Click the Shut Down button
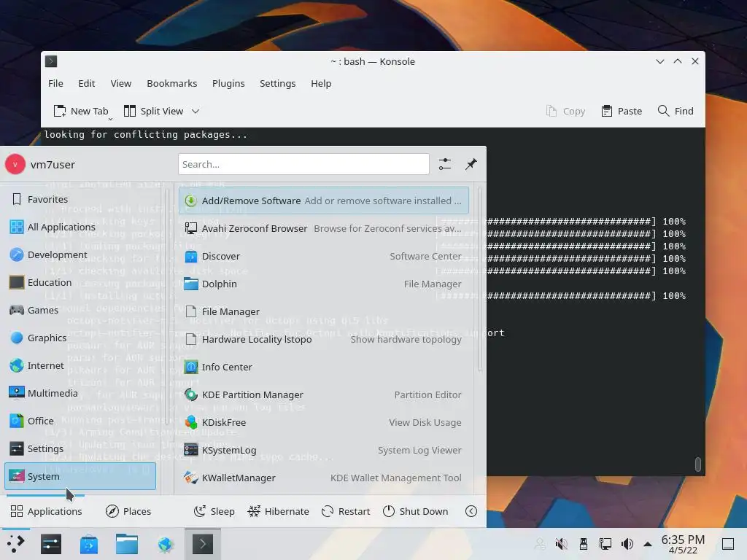 (x=415, y=511)
